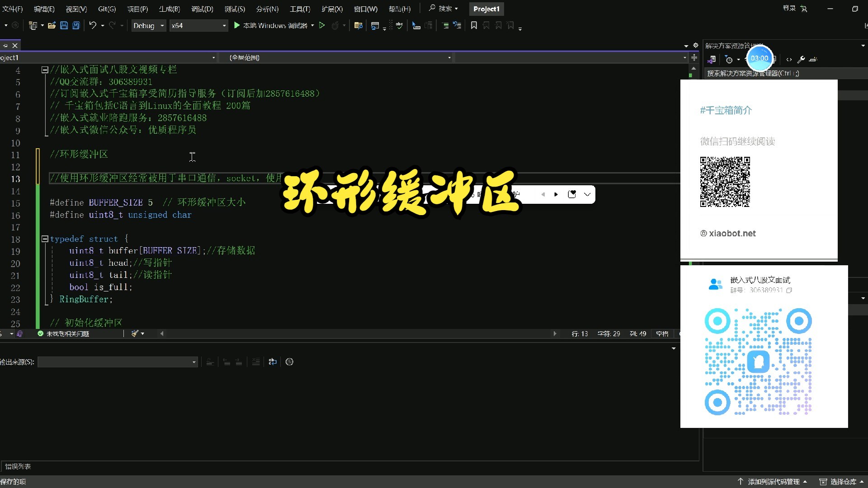Open the browser window toolbar icon
Screen dimensions: 868x488
coord(375,26)
